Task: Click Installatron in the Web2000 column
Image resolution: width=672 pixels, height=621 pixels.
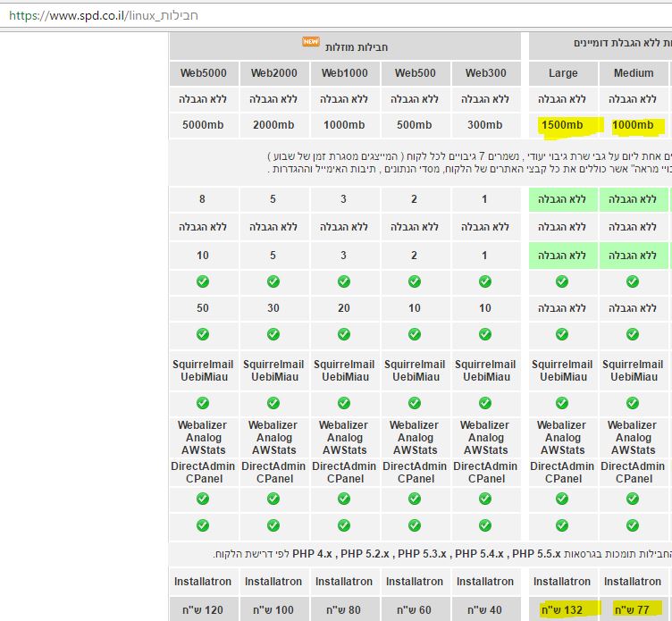Action: (274, 582)
